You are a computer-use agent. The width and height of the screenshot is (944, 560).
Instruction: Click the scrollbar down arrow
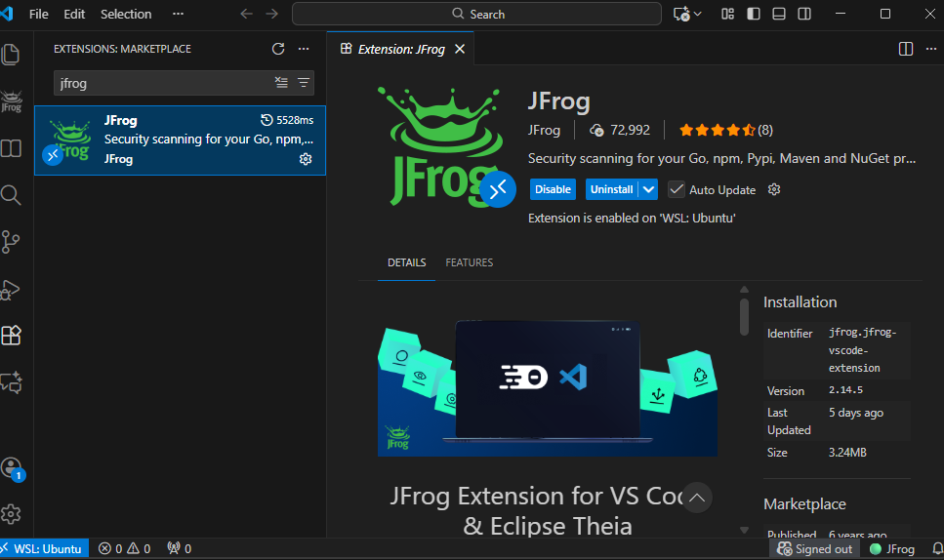744,531
